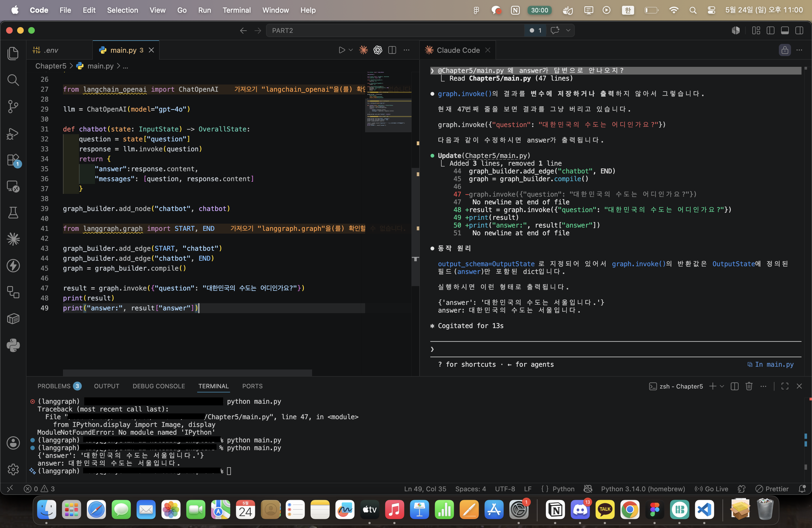Click Ln 49, Col 35 cursor position
812x528 pixels.
425,489
